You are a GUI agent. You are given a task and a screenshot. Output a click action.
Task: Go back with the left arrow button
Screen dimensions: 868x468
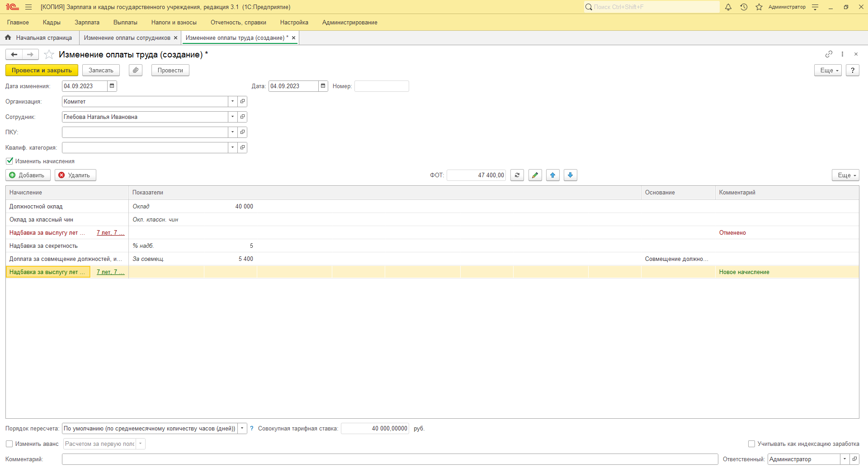14,55
